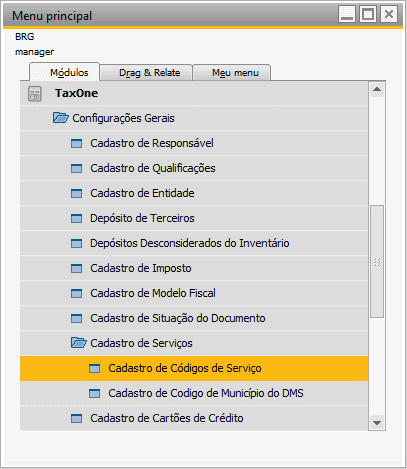The width and height of the screenshot is (407, 469).
Task: Click the TaxOne calculator module icon
Action: [x=35, y=93]
